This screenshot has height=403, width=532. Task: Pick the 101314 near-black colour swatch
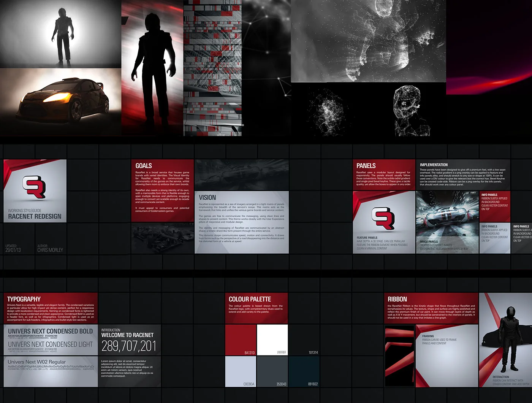(x=304, y=340)
